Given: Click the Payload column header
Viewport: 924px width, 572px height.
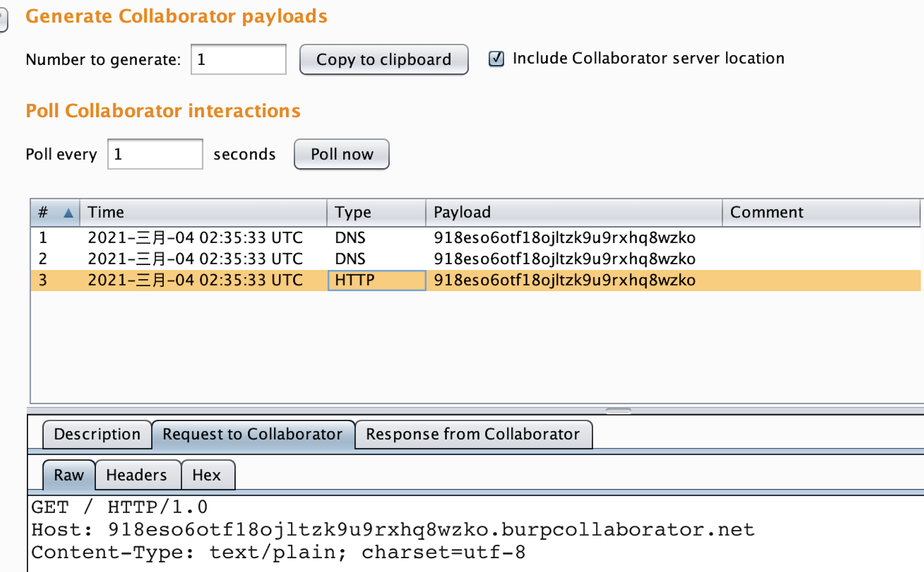Looking at the screenshot, I should (573, 212).
